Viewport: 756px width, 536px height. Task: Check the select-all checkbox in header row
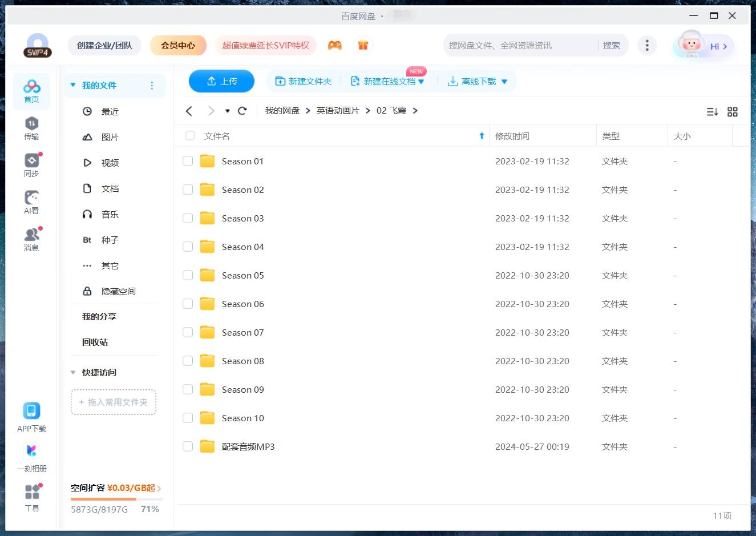coord(190,136)
